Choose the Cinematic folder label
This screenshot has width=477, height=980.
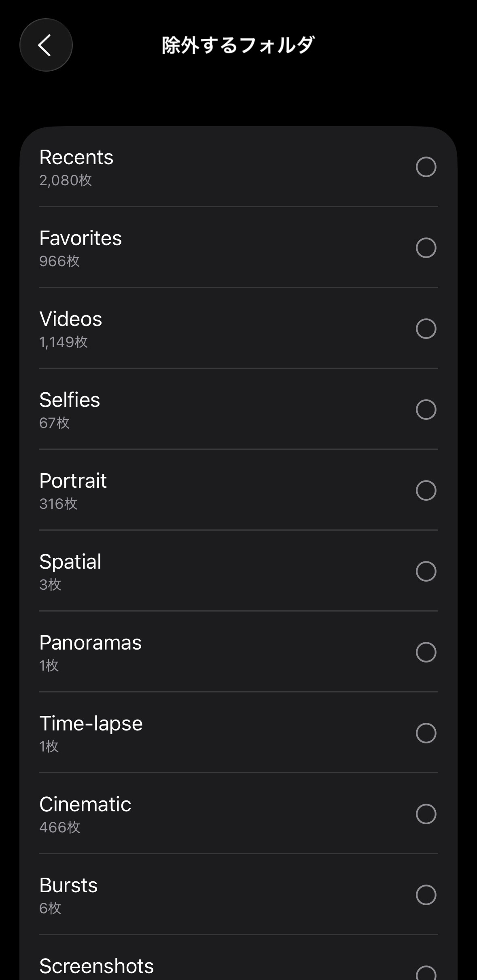tap(85, 804)
